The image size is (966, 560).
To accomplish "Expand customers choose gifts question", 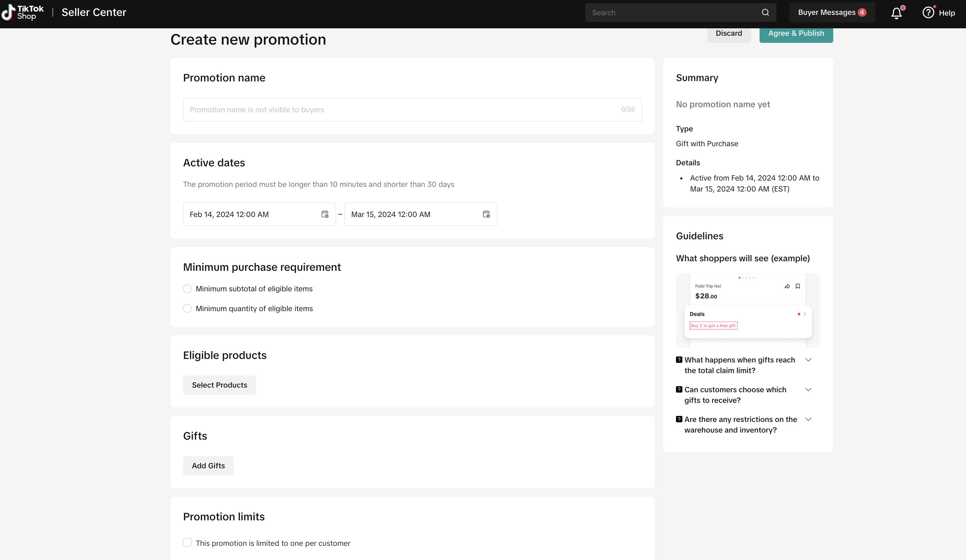I will click(x=808, y=390).
